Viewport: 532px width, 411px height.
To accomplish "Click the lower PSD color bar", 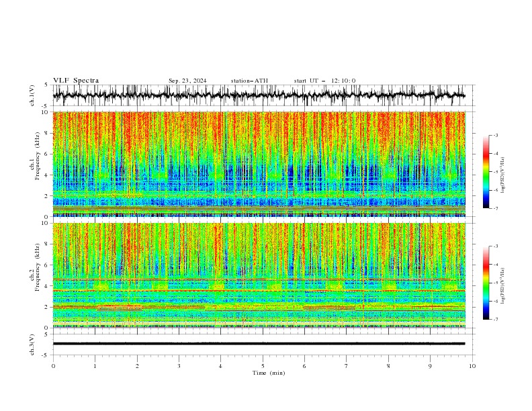I will coord(486,283).
